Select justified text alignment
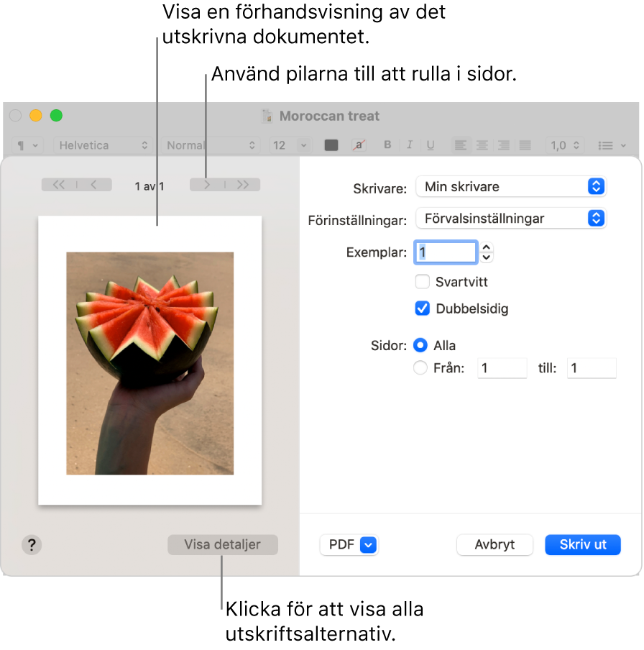This screenshot has height=650, width=644. point(525,145)
